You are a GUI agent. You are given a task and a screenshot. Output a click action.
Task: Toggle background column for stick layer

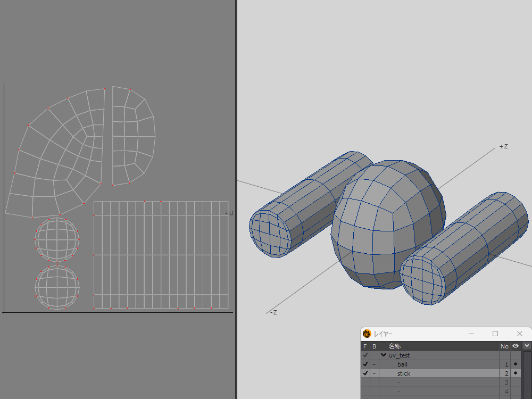[374, 373]
